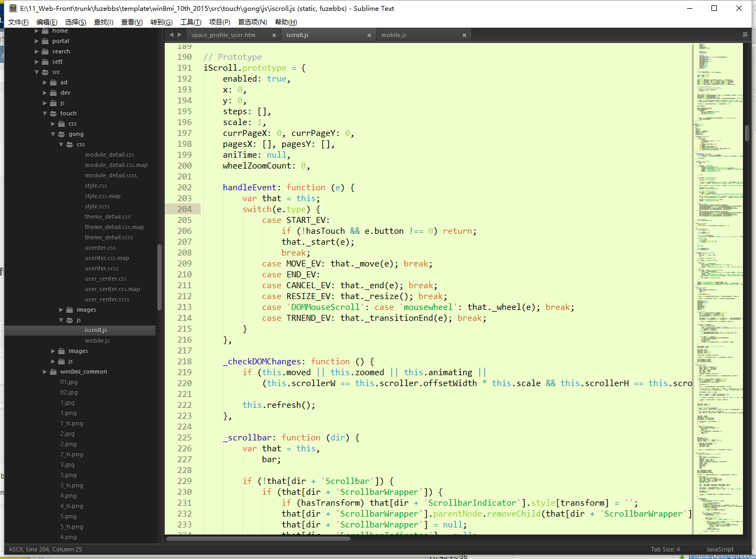756x559 pixels.
Task: Click line number 202 in gutter
Action: click(184, 187)
